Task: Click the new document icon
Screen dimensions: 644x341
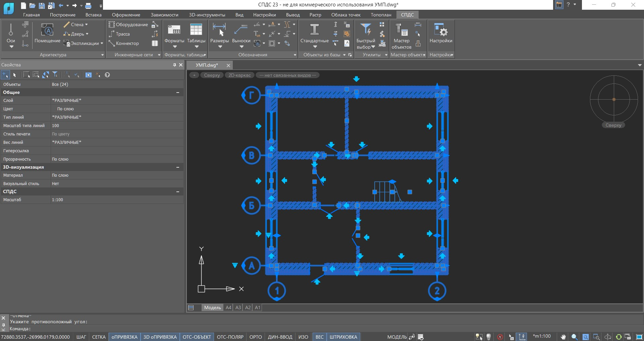Action: coord(23,5)
